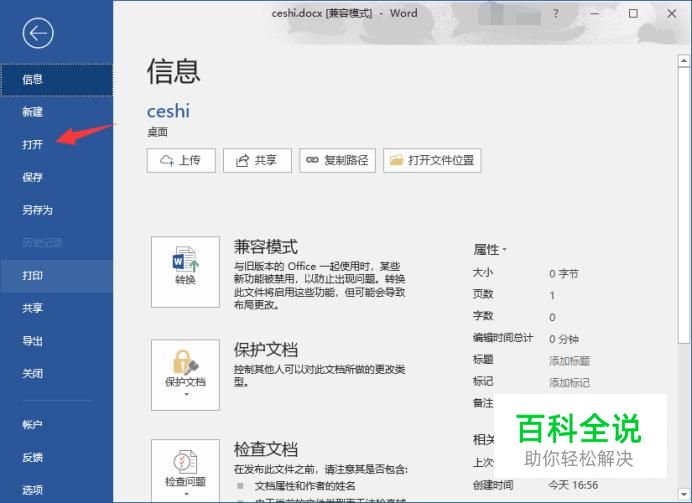Click the cloud upload icon
Screen dimensions: 692x503
click(x=167, y=160)
